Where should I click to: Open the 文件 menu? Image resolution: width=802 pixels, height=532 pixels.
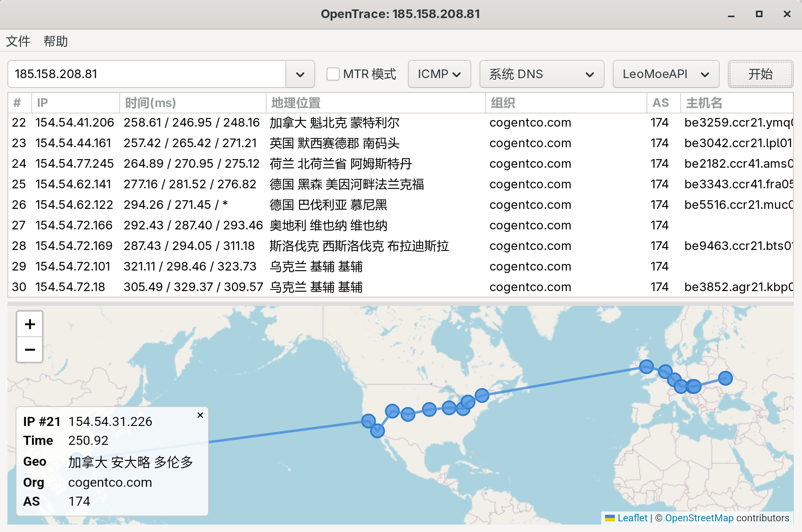(x=18, y=41)
